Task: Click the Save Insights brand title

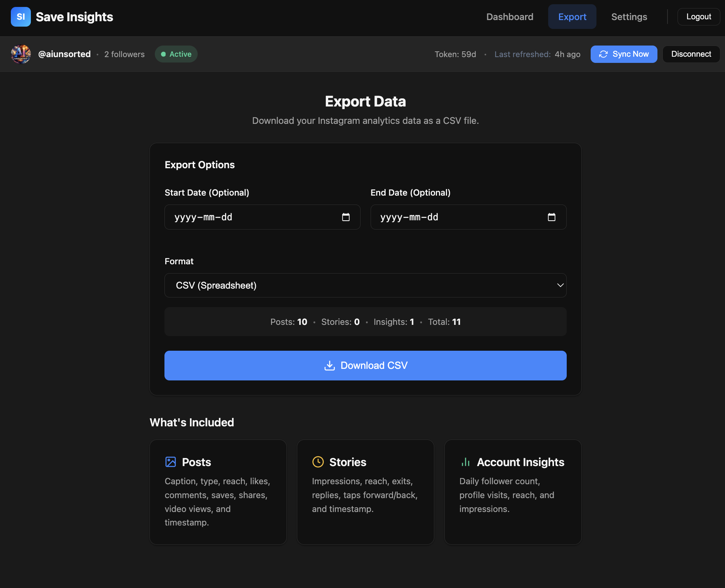Action: click(x=75, y=17)
